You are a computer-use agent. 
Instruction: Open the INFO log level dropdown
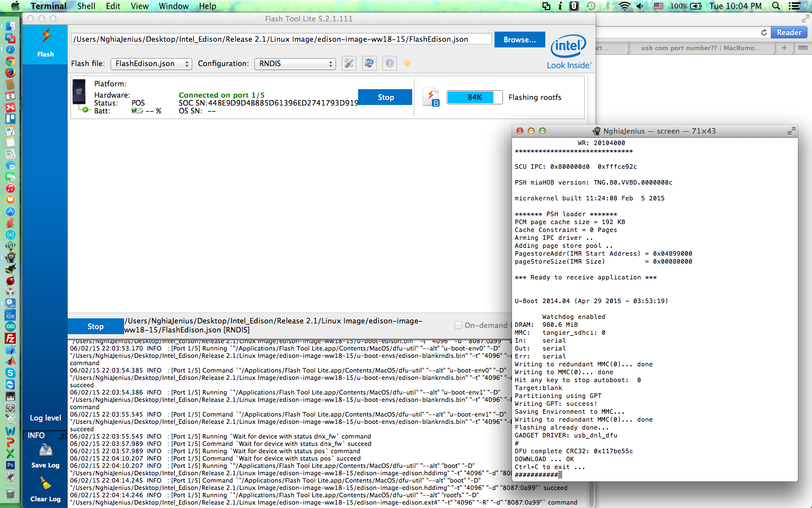click(x=46, y=435)
